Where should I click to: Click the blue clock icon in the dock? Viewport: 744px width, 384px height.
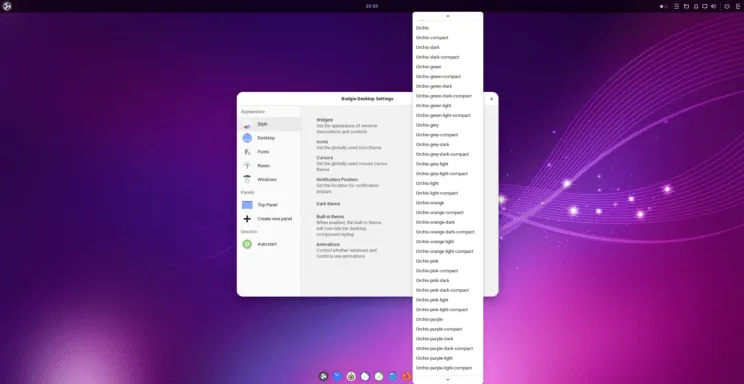tap(337, 376)
